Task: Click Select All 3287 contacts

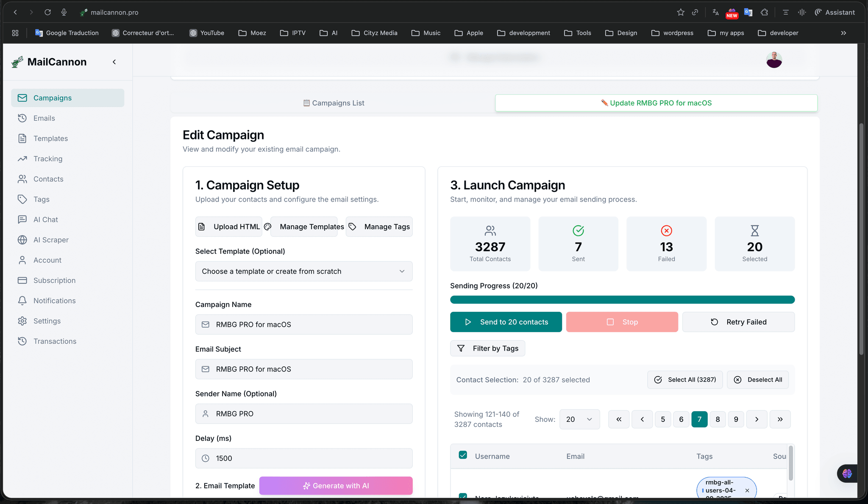Action: click(684, 379)
